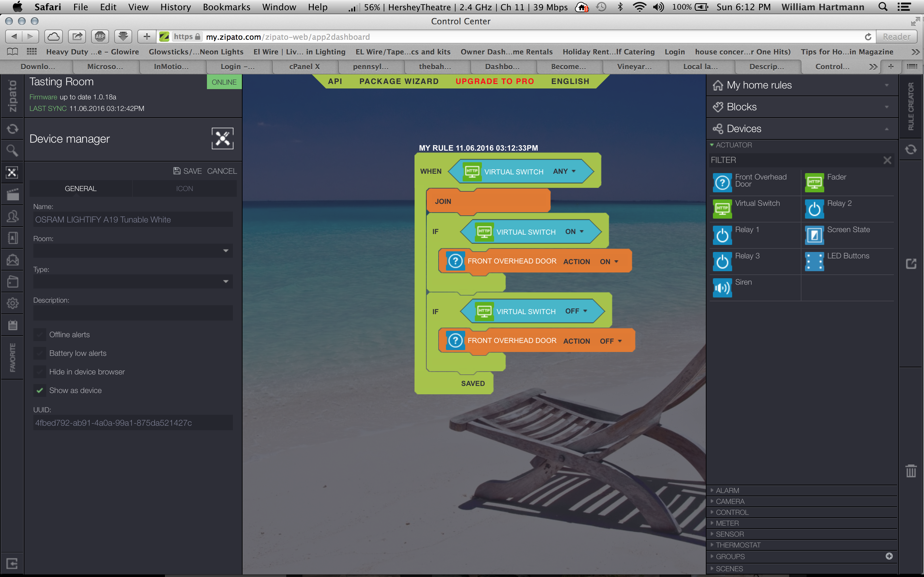The height and width of the screenshot is (577, 924).
Task: Select the LED Buttons device icon
Action: point(814,261)
